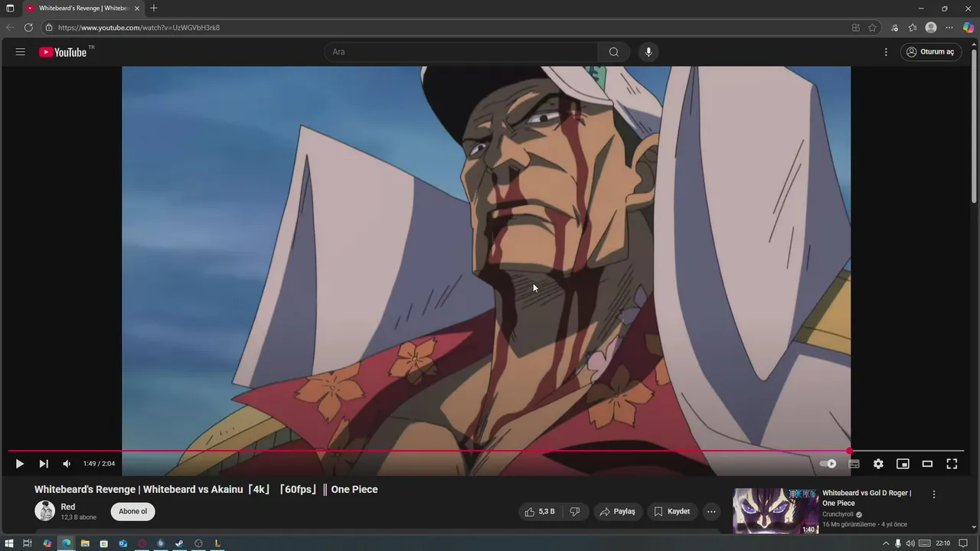Add page to favorites star
Screen dimensions: 980x551
coord(872,28)
